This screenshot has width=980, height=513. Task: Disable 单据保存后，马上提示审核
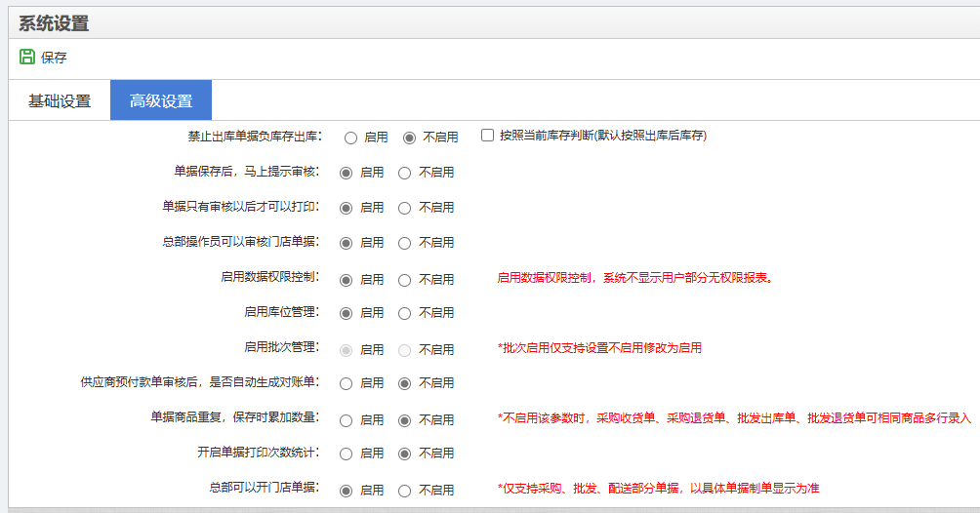click(x=405, y=173)
